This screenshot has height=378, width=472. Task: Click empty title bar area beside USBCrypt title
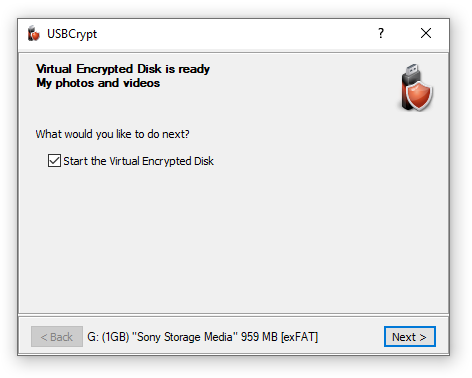233,33
